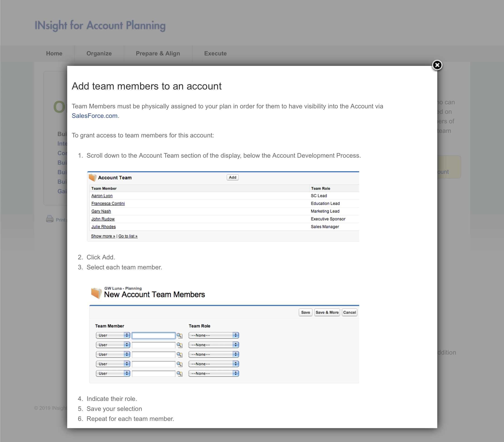Click the Team Member column header
The image size is (504, 442).
click(x=104, y=189)
